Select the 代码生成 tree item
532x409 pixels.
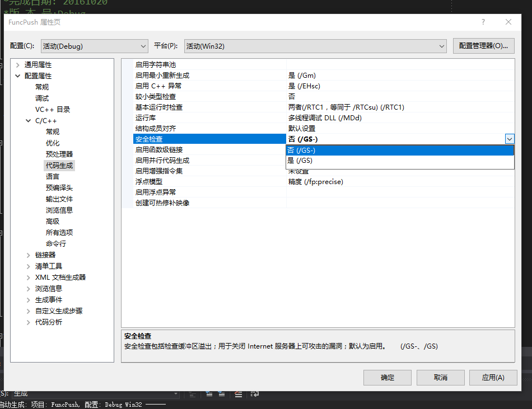click(x=59, y=166)
